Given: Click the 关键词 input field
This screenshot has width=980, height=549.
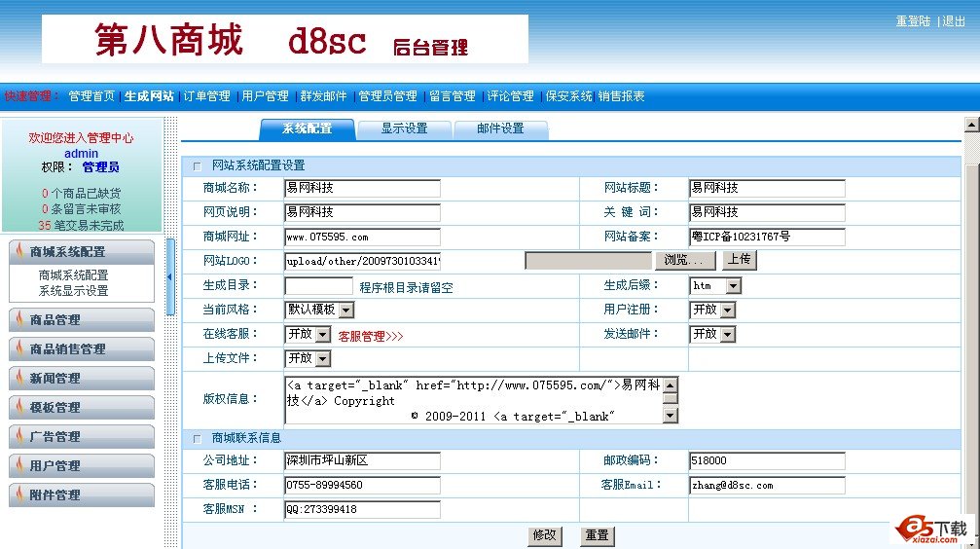Looking at the screenshot, I should pos(767,212).
